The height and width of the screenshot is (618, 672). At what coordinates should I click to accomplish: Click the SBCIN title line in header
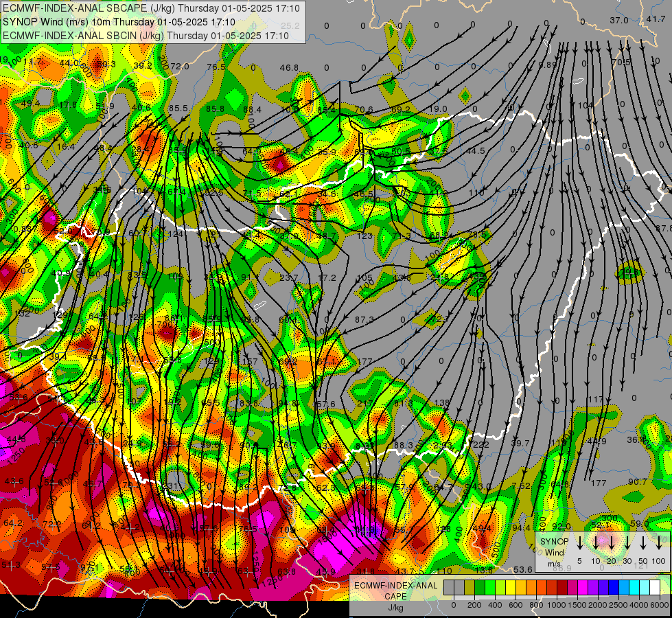click(x=146, y=36)
